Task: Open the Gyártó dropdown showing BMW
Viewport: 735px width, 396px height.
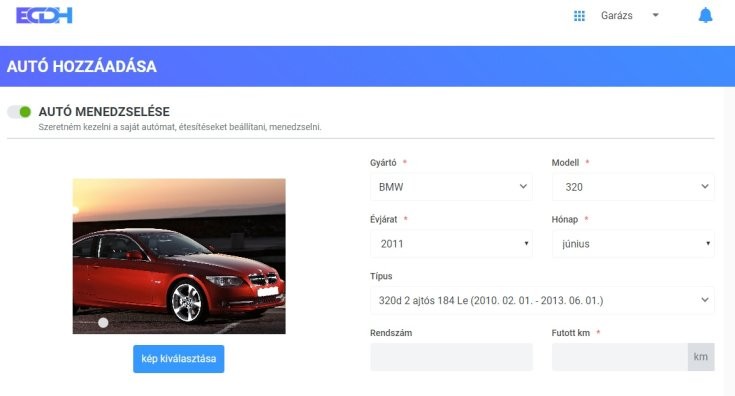Action: (x=451, y=187)
